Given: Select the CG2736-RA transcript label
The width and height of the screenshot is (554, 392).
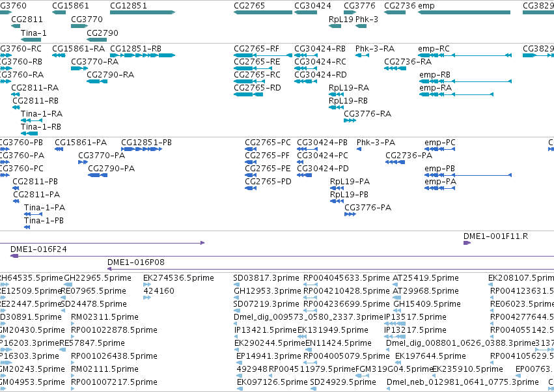Looking at the screenshot, I should point(408,61).
